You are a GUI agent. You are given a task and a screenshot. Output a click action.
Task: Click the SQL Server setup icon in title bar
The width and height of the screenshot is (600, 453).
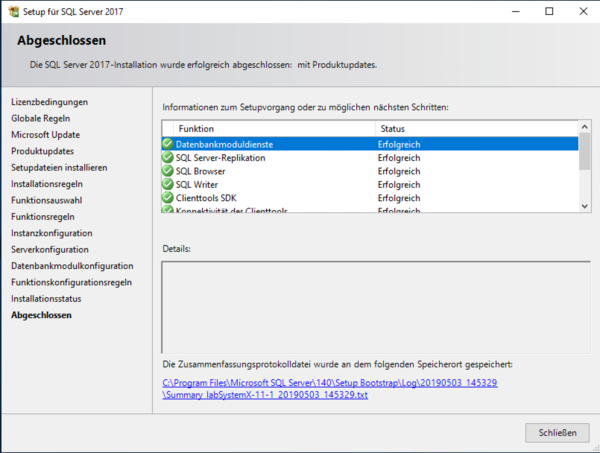13,11
